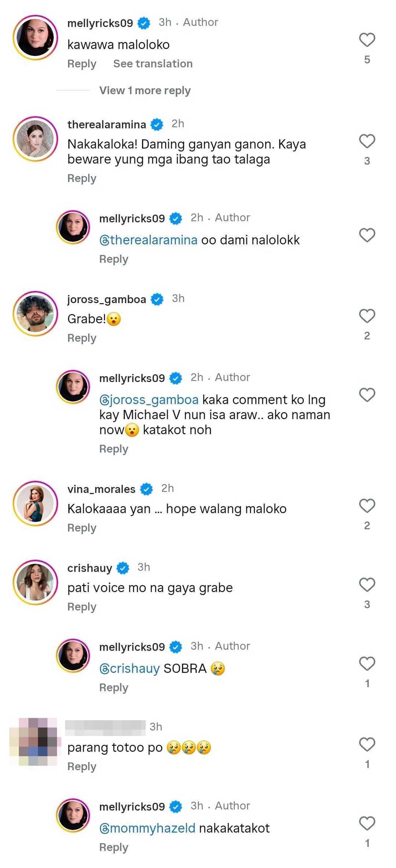Like crishauy's 'pati voice mo' comment
Image resolution: width=396 pixels, height=868 pixels.
[367, 584]
